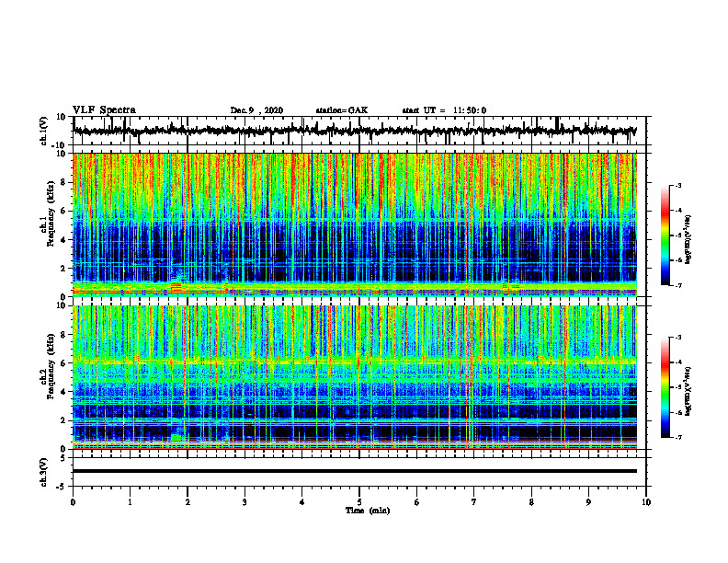Click the "6" tick on ch.2 frequency axis

(64, 363)
